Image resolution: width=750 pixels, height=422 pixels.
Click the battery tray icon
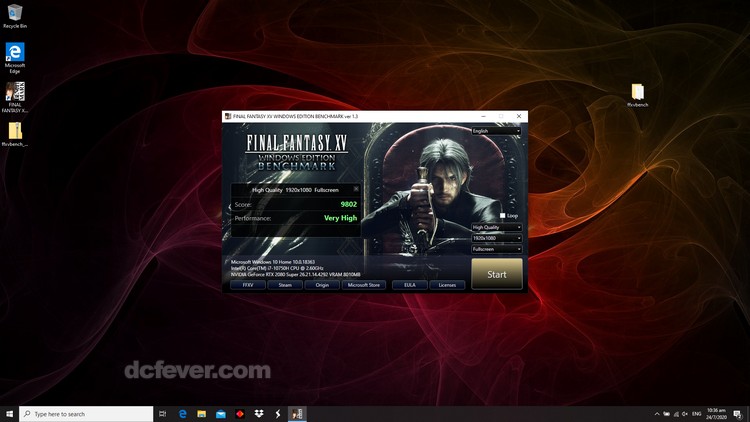(x=666, y=414)
